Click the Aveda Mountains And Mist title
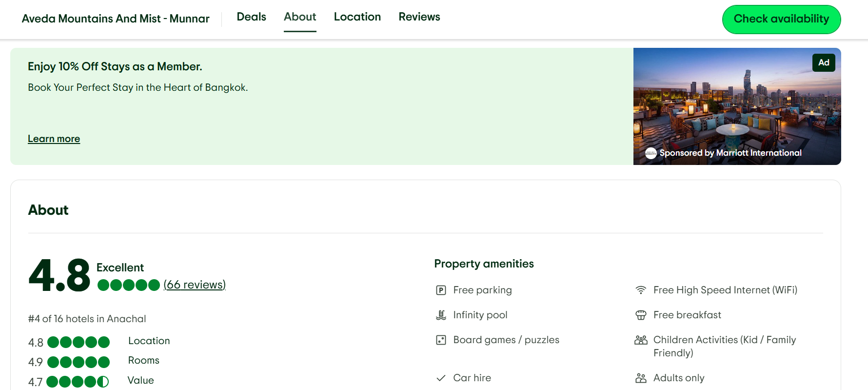 tap(116, 19)
